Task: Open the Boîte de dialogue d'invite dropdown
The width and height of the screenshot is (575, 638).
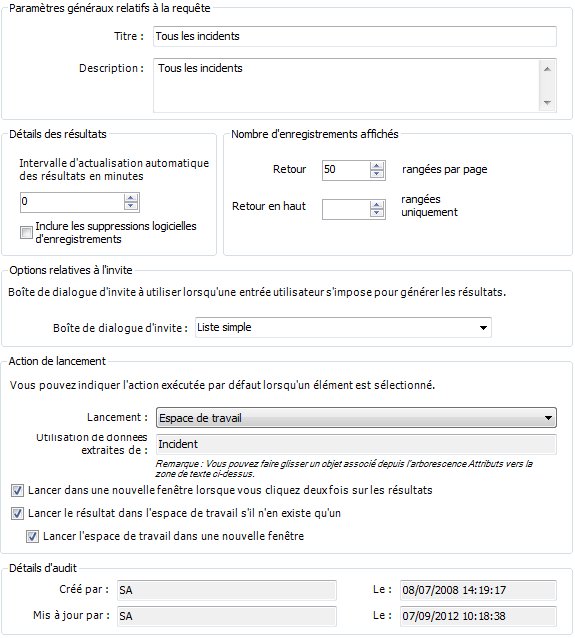Action: [x=483, y=328]
